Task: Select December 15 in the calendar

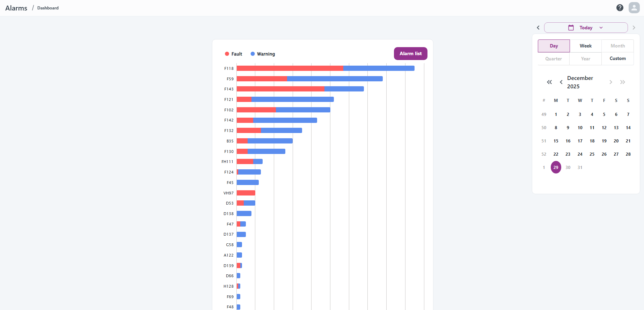Action: pos(556,141)
